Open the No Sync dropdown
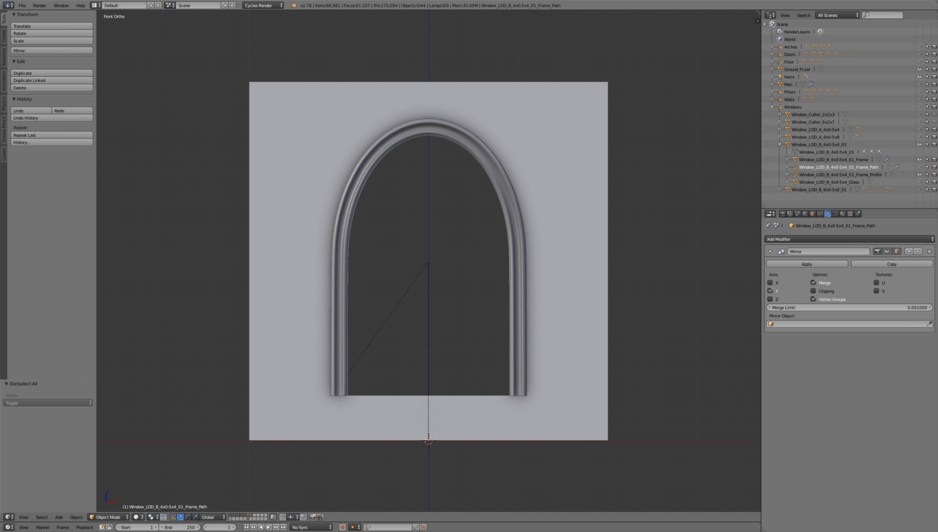 (311, 527)
